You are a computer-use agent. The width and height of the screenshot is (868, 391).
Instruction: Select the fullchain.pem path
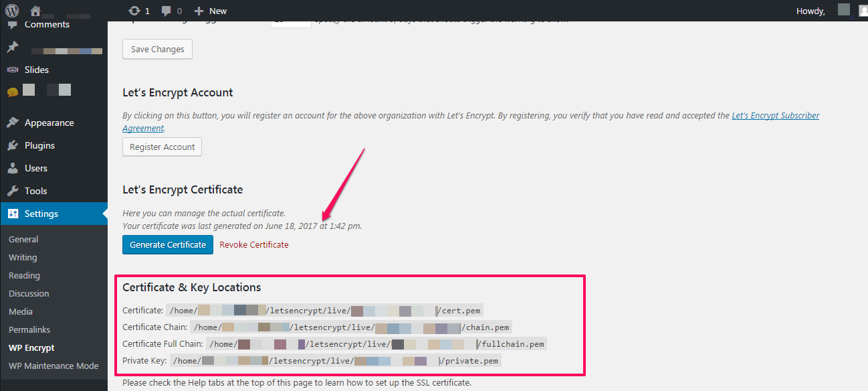coord(376,344)
